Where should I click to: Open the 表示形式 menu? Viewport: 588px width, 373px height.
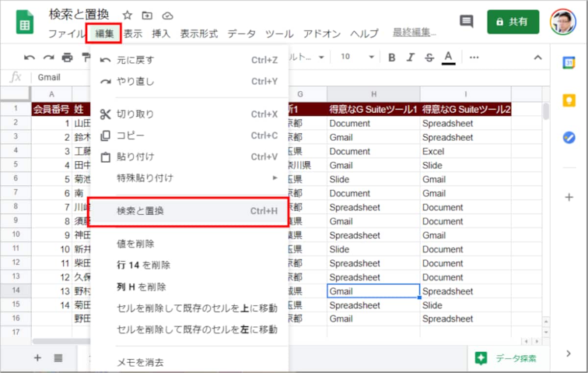pyautogui.click(x=199, y=34)
